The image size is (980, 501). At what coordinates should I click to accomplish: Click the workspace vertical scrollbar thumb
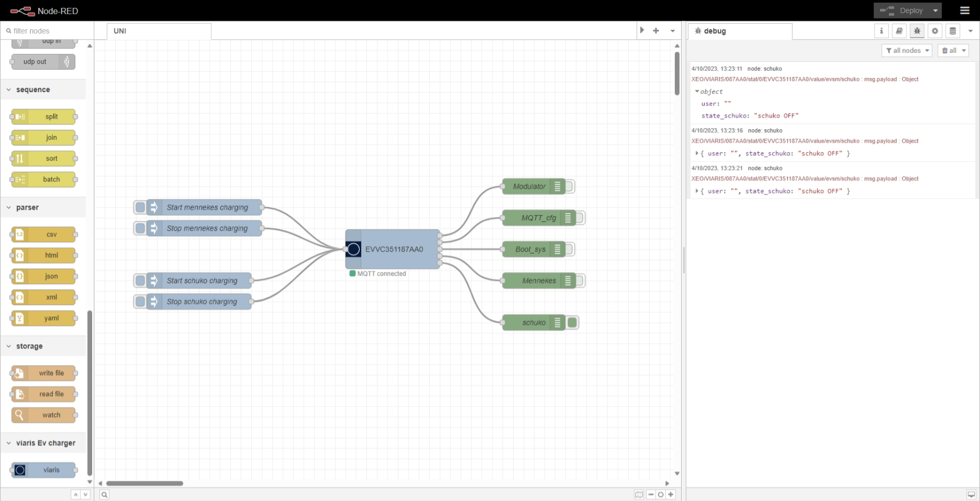tap(677, 74)
